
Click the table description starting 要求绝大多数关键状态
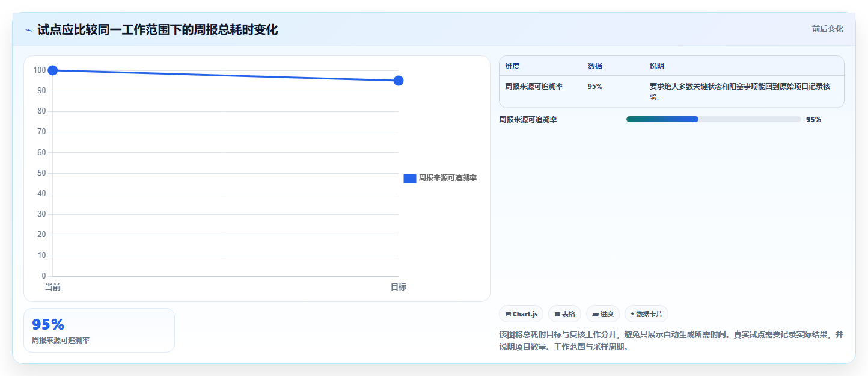(740, 91)
